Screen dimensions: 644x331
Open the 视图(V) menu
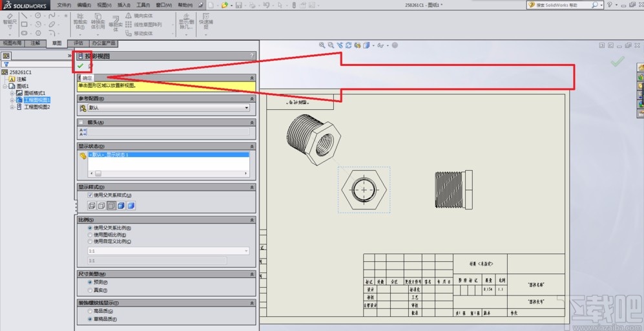pos(105,5)
